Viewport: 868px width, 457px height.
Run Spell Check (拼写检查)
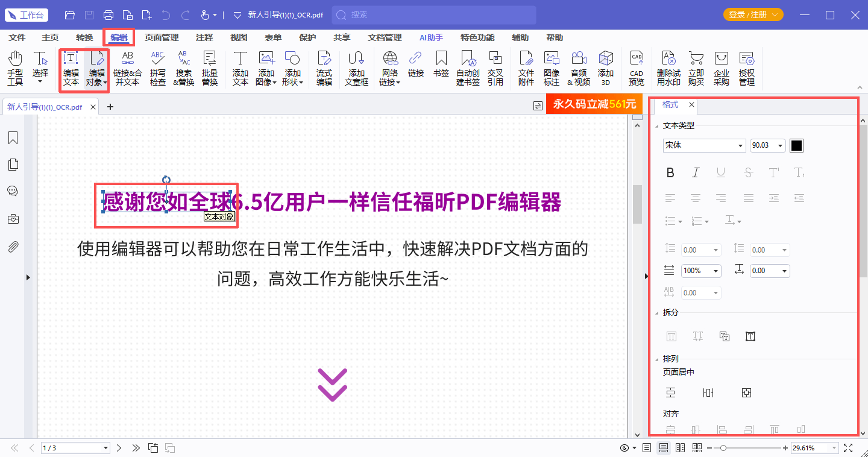tap(158, 68)
